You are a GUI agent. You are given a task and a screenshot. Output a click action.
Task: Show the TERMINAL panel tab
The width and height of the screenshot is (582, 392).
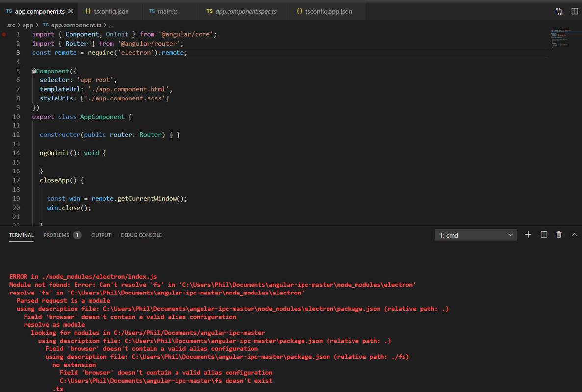21,235
